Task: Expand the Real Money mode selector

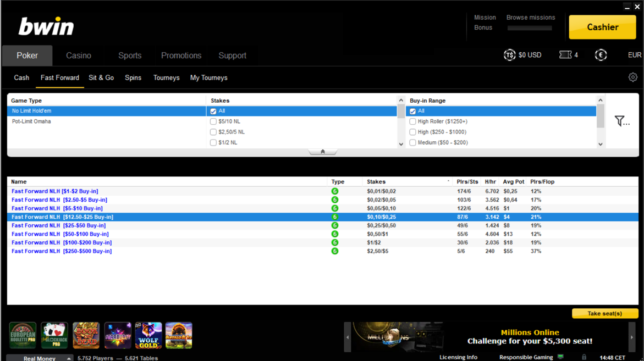Action: tap(69, 358)
